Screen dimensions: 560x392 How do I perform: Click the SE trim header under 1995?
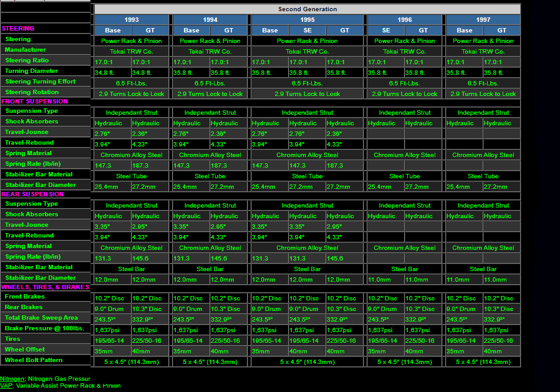(x=307, y=31)
